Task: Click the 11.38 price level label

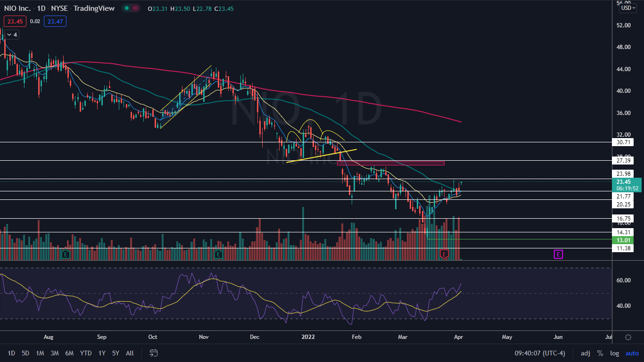Action: [624, 248]
